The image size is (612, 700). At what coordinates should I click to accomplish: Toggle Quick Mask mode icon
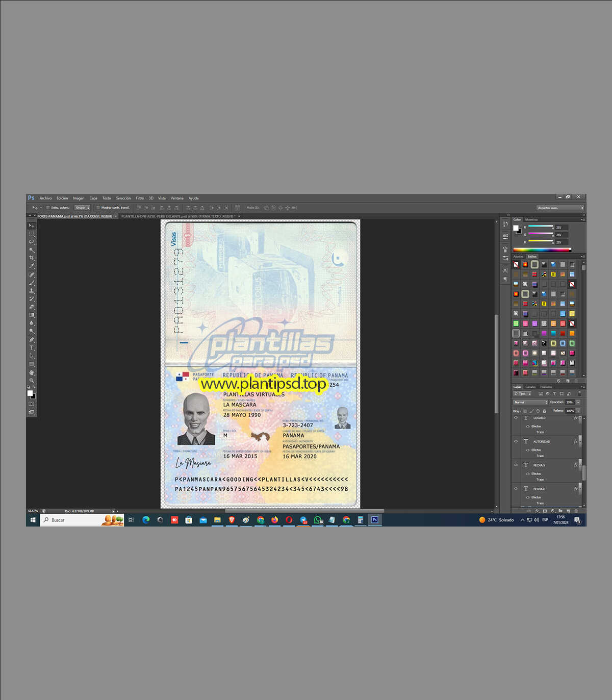click(x=32, y=404)
